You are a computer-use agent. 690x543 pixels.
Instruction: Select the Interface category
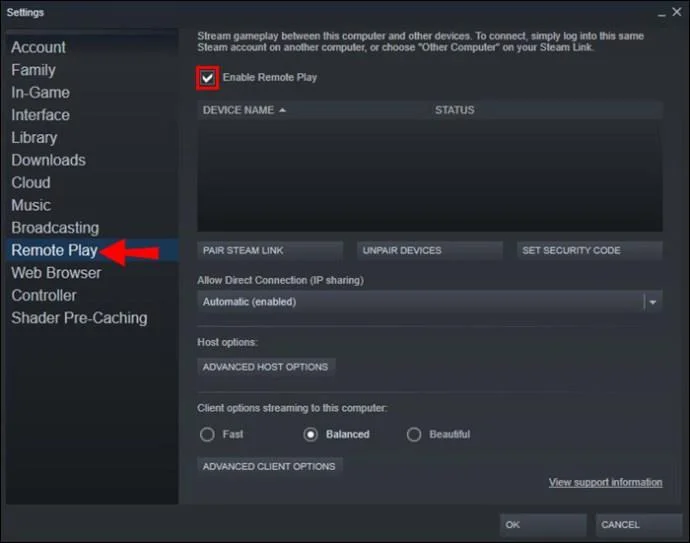pos(40,115)
